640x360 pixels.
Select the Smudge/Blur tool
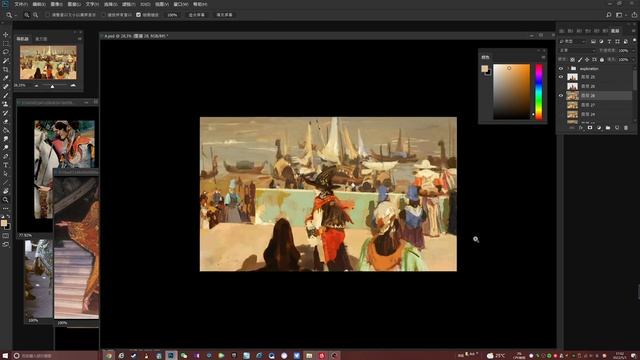(6, 139)
